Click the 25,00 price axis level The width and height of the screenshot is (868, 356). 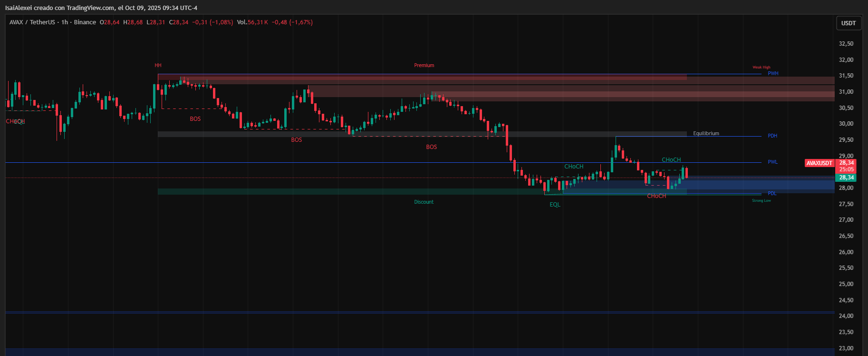[x=846, y=284]
